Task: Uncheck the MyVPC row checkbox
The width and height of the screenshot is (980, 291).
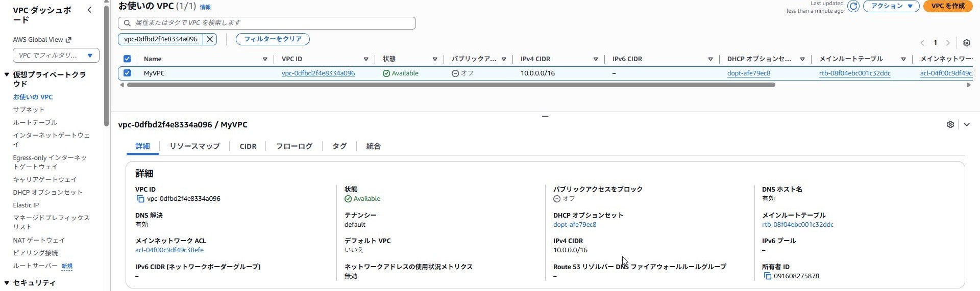Action: [127, 73]
